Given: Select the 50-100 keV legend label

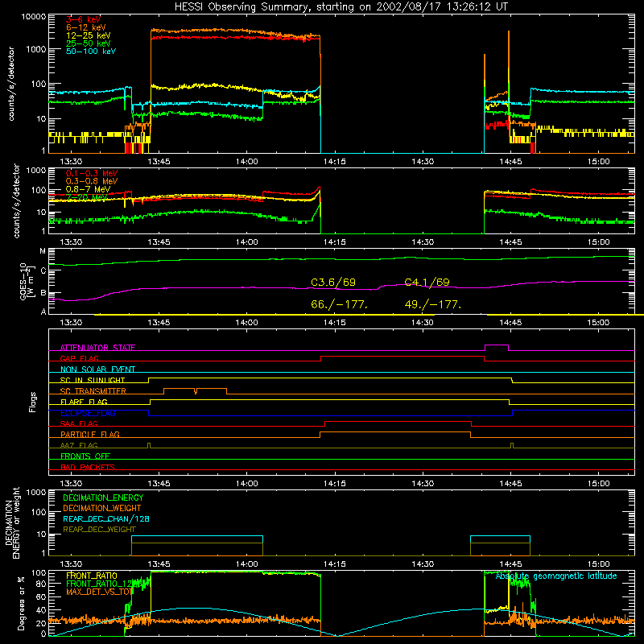Looking at the screenshot, I should pos(91,52).
